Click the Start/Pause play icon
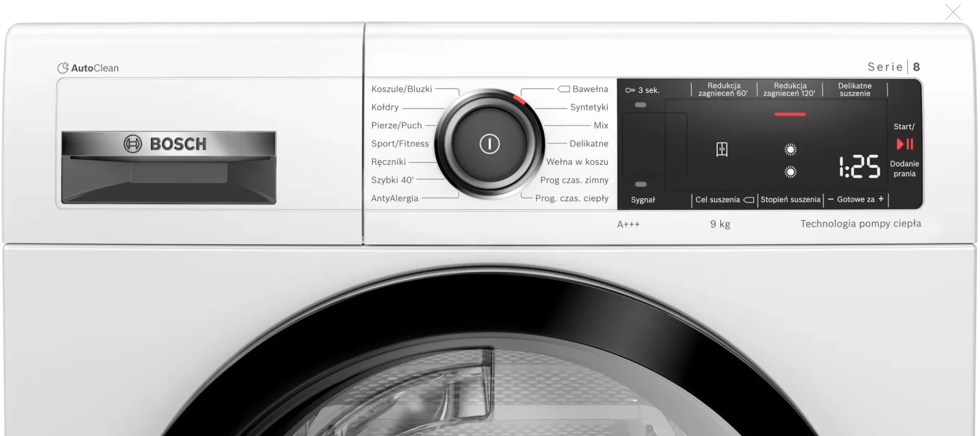The width and height of the screenshot is (980, 436). (905, 144)
